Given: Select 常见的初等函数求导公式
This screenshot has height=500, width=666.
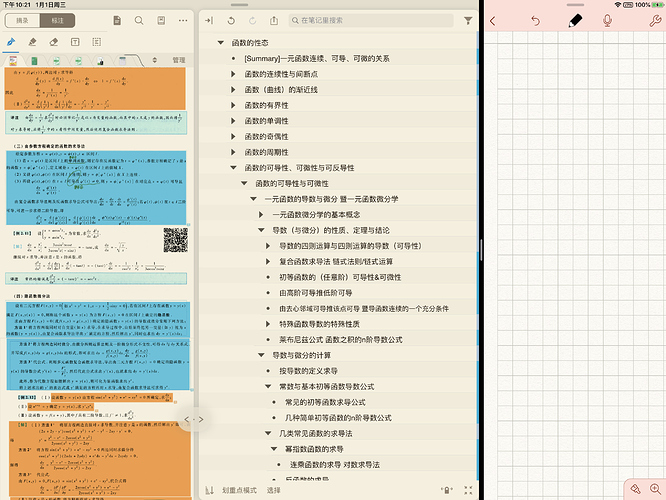Looking at the screenshot, I should coord(325,402).
